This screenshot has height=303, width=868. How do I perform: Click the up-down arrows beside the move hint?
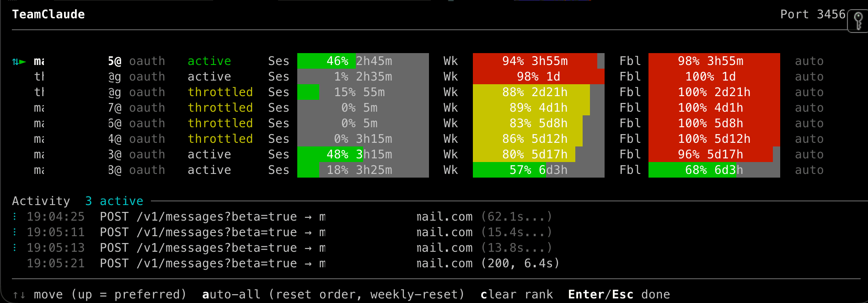pyautogui.click(x=19, y=295)
